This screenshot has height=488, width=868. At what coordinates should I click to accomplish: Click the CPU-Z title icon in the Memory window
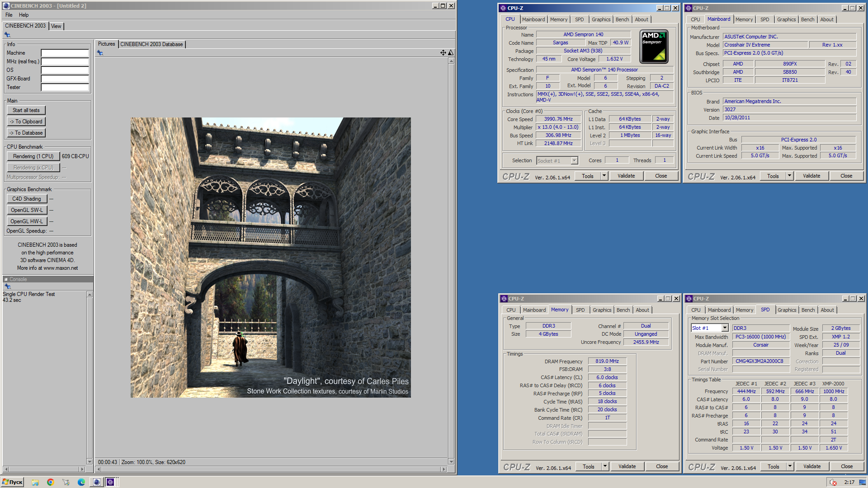point(504,299)
